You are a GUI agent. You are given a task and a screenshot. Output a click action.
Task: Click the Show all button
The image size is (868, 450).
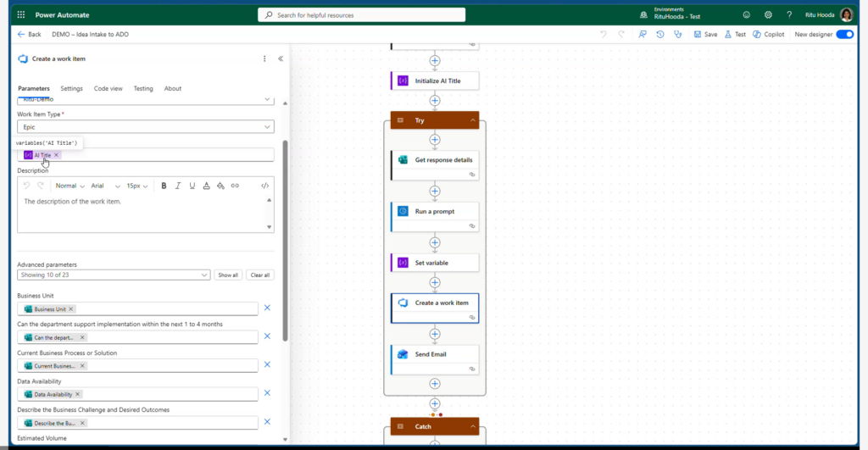click(227, 275)
